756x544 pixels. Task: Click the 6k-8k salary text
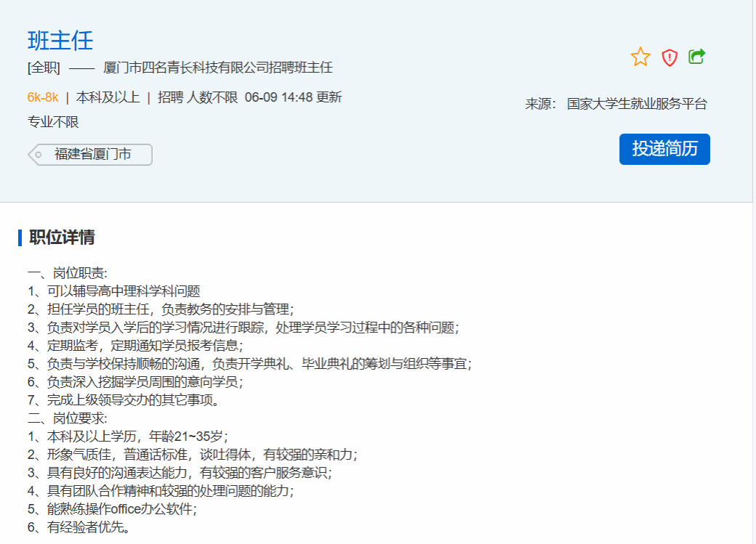tap(43, 97)
